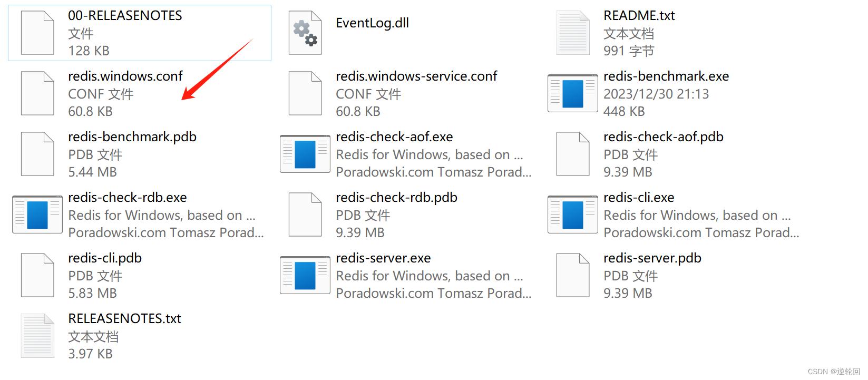This screenshot has height=380, width=868.
Task: Select the 00-RELEASENOTES file icon
Action: coord(37,33)
